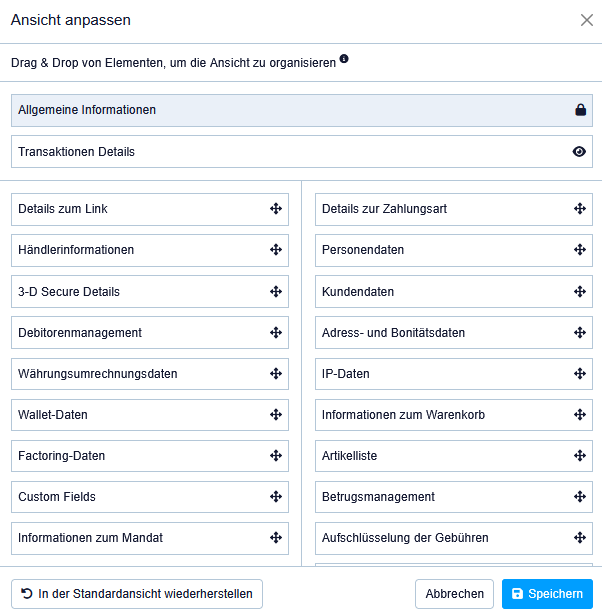The width and height of the screenshot is (602, 616).
Task: Click In der Standardansicht wiederherstellen button
Action: (137, 594)
